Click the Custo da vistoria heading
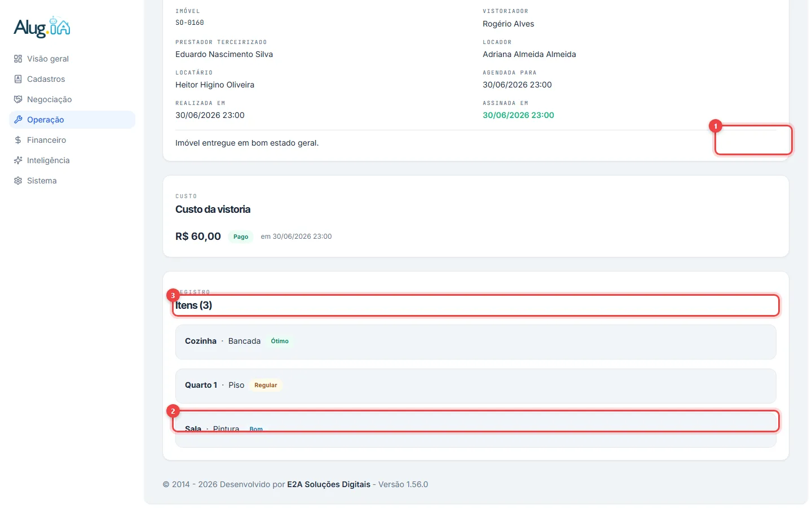 [213, 209]
